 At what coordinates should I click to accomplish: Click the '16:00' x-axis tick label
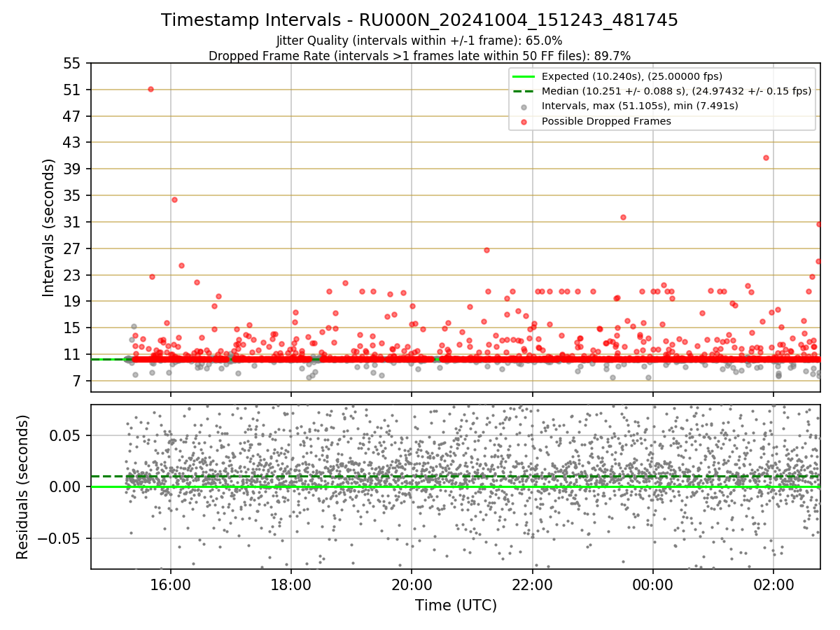[171, 584]
